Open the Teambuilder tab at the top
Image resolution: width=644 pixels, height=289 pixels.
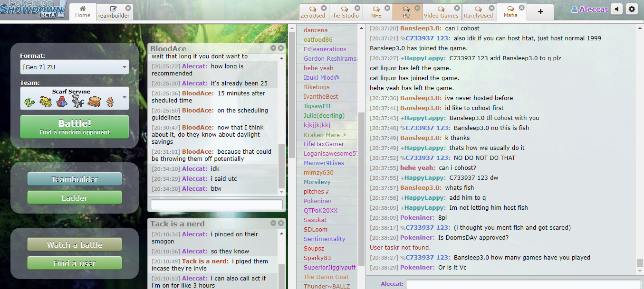(114, 13)
